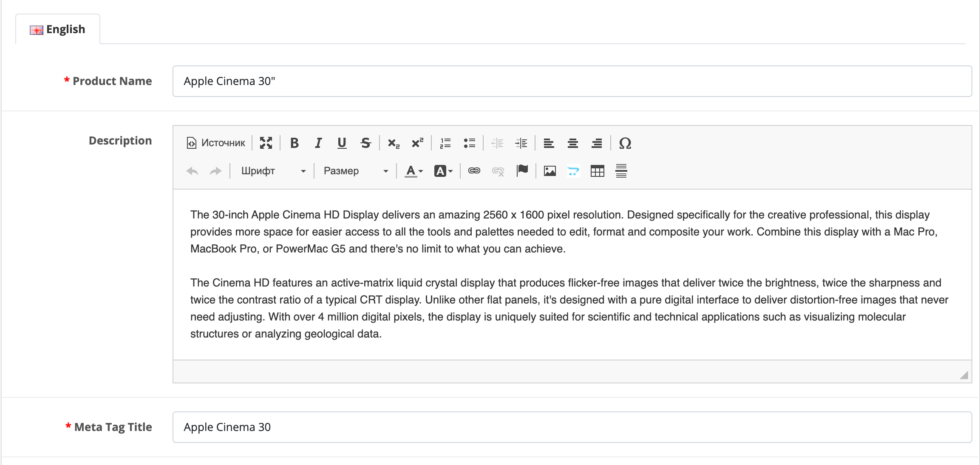The height and width of the screenshot is (465, 980).
Task: Center align the text
Action: click(573, 143)
